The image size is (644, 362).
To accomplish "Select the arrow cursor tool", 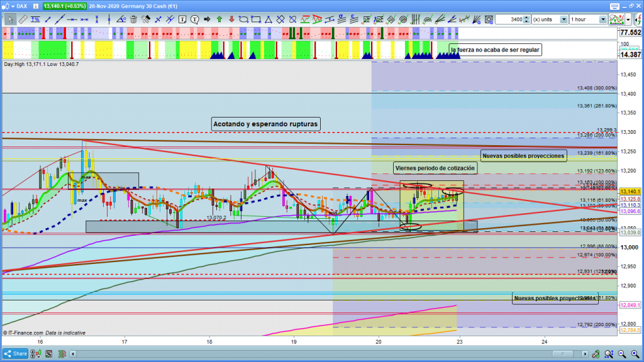I will 9,19.
